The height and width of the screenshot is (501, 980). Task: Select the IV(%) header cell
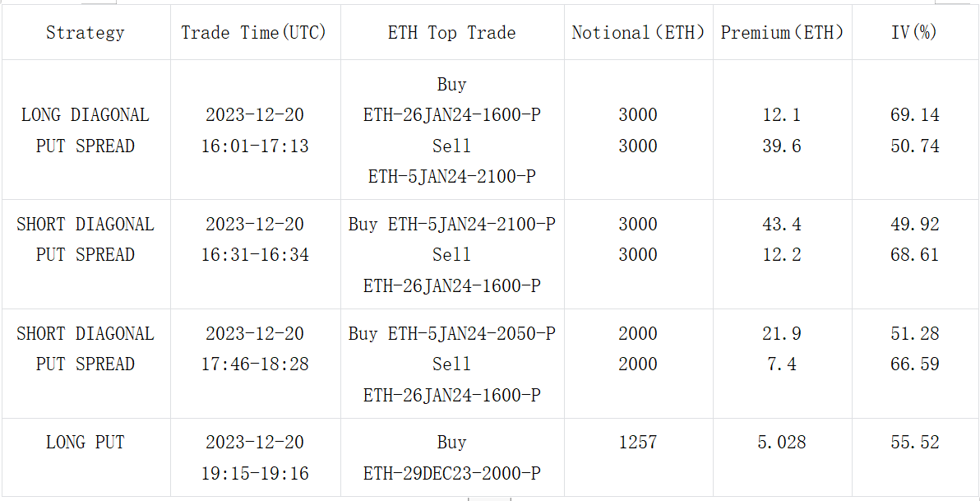914,33
